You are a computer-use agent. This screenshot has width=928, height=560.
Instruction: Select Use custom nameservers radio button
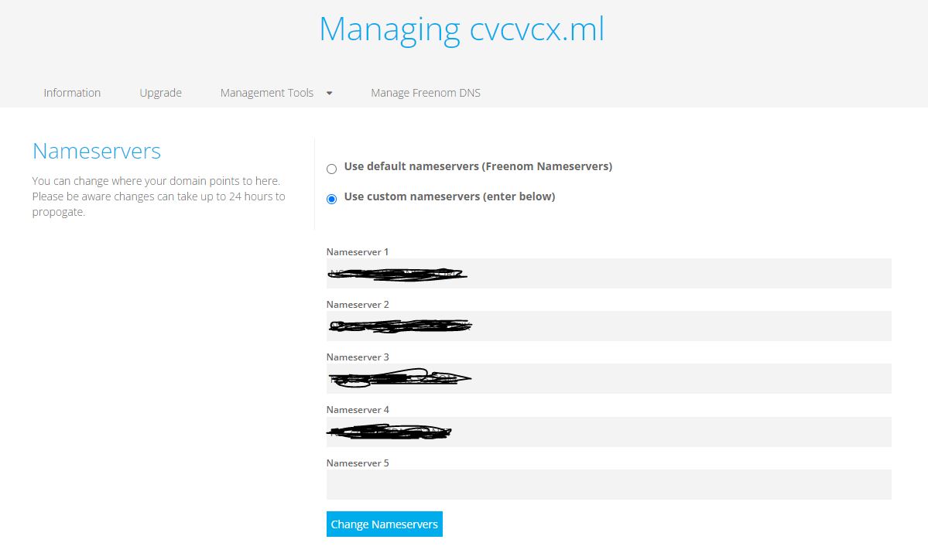331,200
